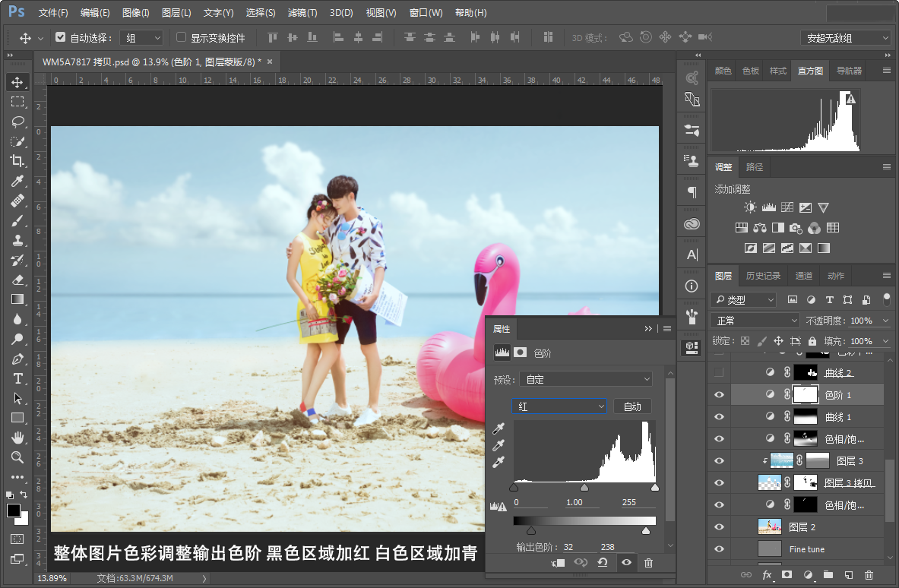The image size is (899, 588).
Task: Select the Pen tool
Action: tap(17, 359)
